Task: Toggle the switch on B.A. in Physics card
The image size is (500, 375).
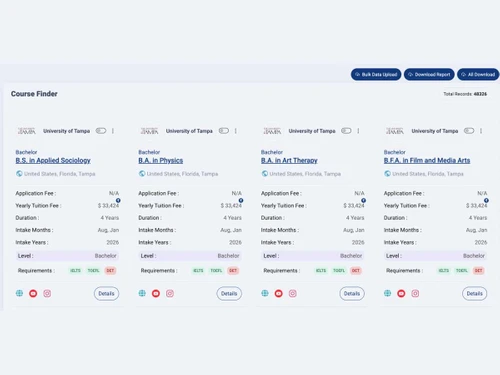Action: [224, 131]
